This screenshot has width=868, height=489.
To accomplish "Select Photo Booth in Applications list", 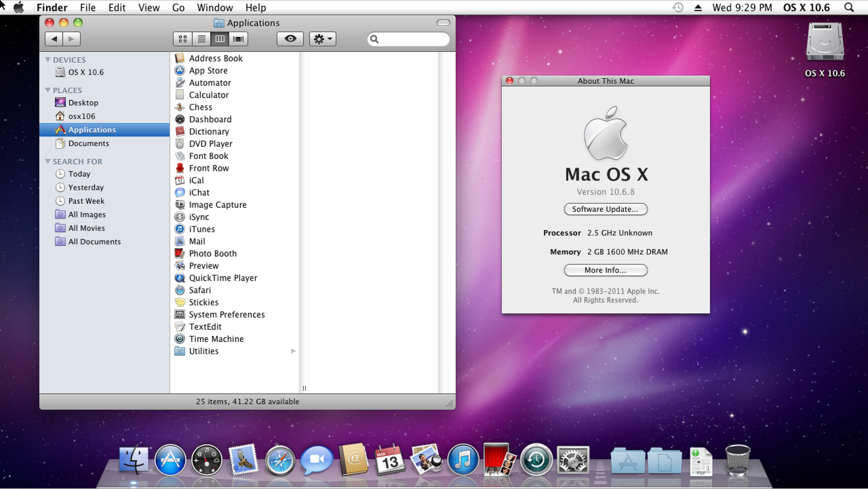I will click(x=213, y=253).
